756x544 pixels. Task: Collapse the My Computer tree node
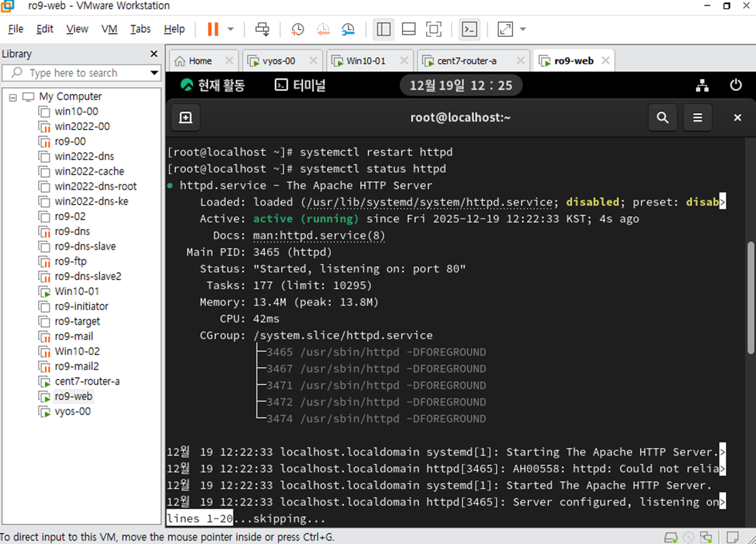pyautogui.click(x=13, y=97)
